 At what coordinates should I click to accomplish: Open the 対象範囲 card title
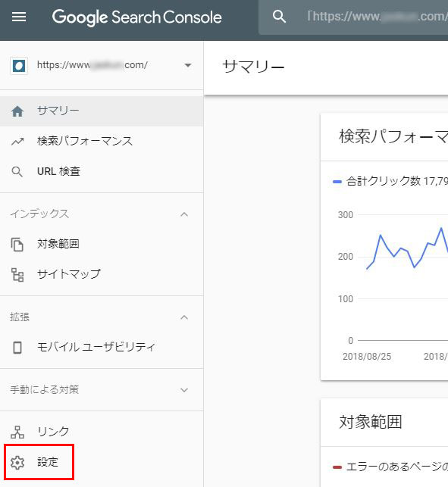coord(371,422)
